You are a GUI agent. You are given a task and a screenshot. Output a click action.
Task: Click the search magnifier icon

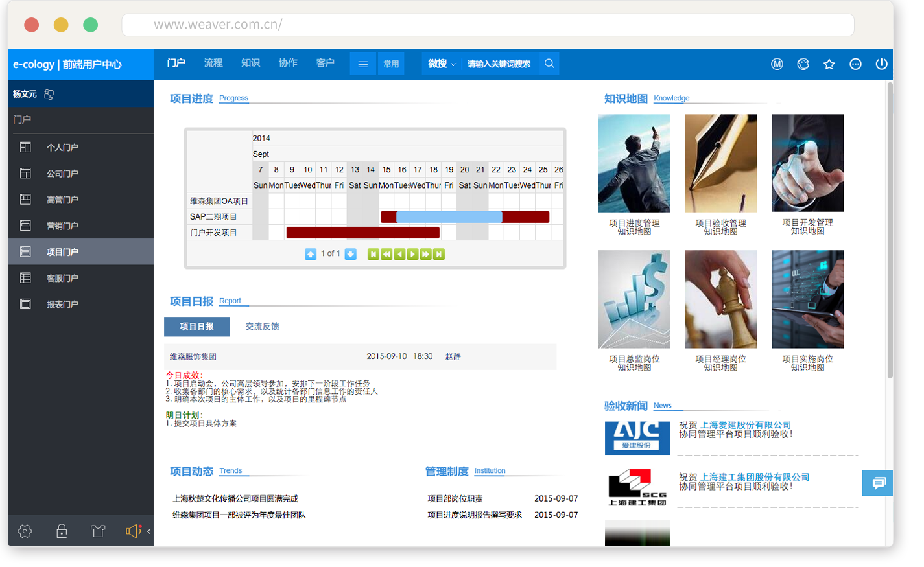549,64
